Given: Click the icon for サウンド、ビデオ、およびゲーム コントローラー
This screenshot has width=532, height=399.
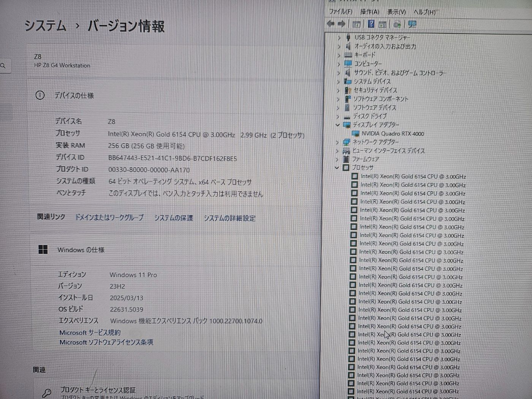Looking at the screenshot, I should click(x=347, y=72).
